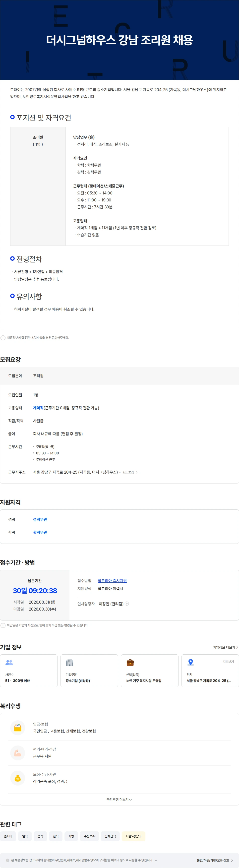The image size is (239, 868).
Task: Click the 계약직 employment type text
Action: tap(38, 408)
